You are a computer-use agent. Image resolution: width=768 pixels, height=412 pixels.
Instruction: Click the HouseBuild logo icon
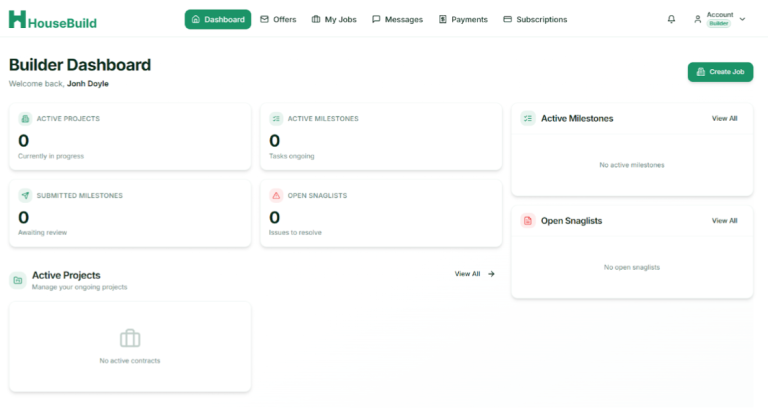[x=16, y=19]
